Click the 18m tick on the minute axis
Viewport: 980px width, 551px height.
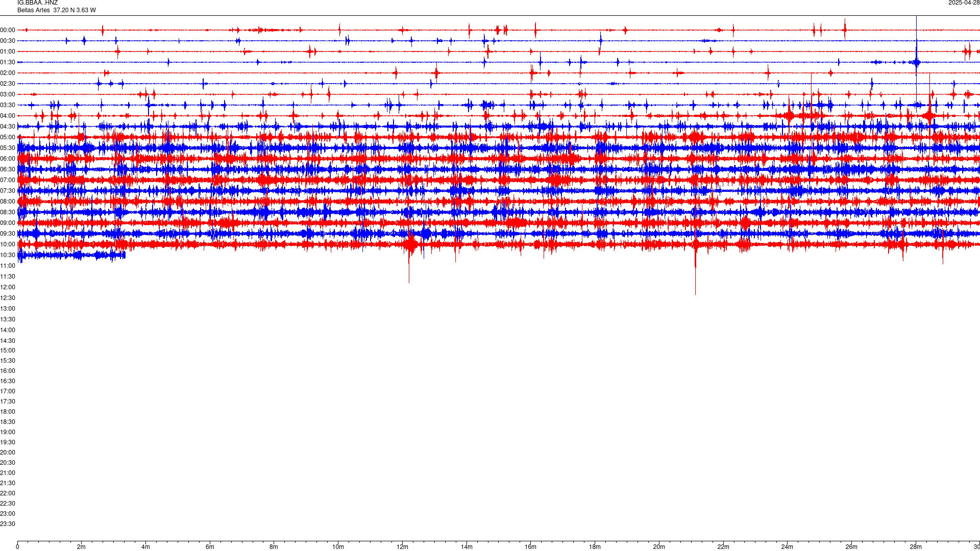(x=595, y=547)
